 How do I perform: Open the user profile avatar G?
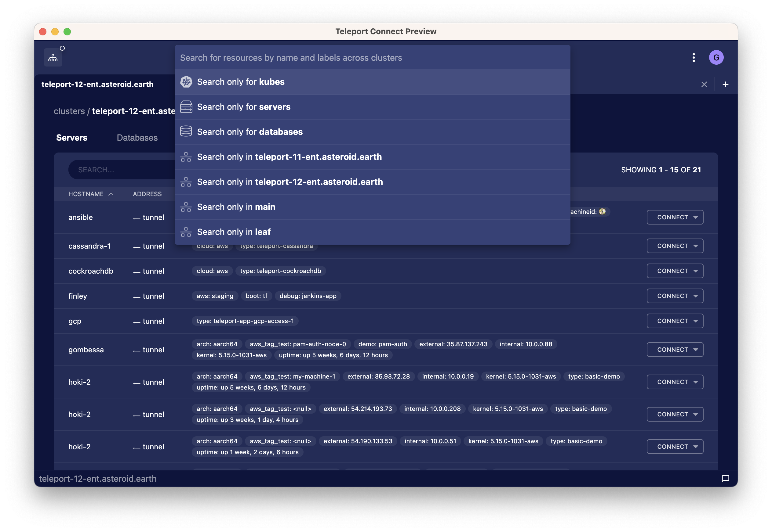click(716, 58)
